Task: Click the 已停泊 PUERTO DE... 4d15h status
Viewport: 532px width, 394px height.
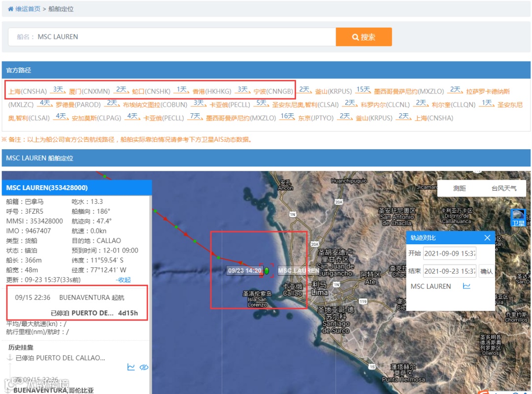Action: tap(94, 313)
